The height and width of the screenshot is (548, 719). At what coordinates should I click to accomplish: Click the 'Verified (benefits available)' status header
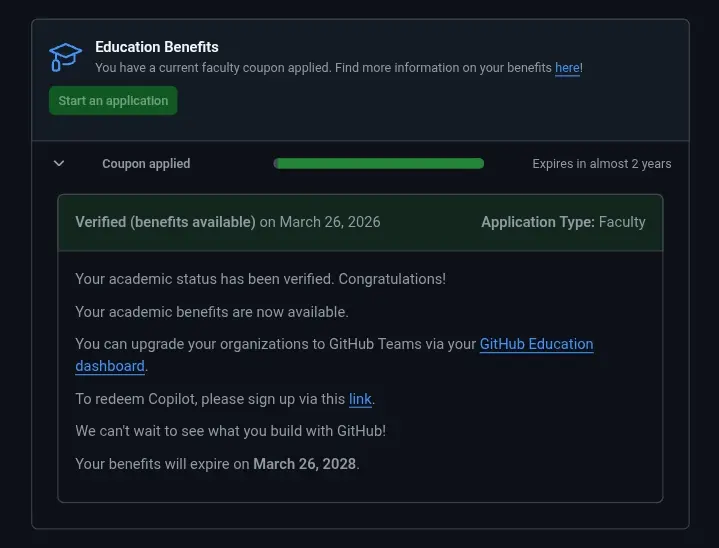tap(166, 222)
